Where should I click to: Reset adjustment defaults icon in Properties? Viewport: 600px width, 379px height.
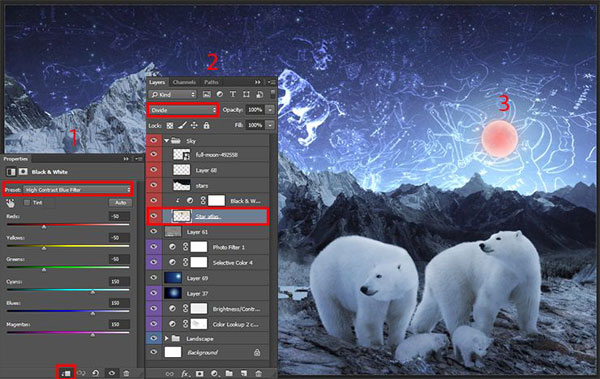[x=96, y=372]
